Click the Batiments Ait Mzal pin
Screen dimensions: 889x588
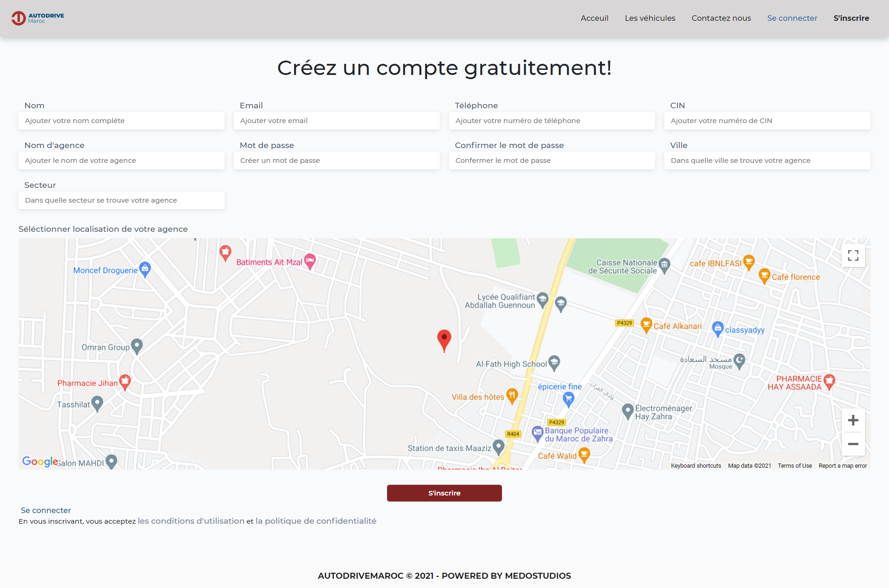[310, 261]
